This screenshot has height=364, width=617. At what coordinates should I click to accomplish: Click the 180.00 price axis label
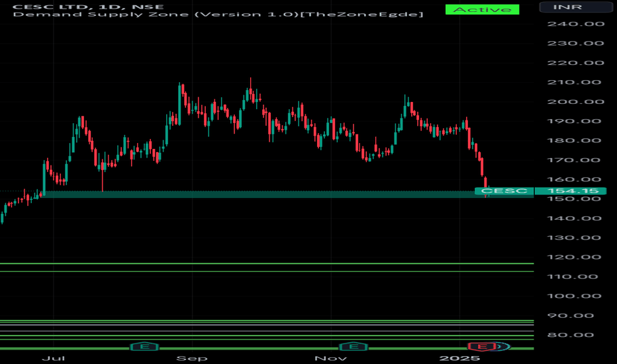575,140
